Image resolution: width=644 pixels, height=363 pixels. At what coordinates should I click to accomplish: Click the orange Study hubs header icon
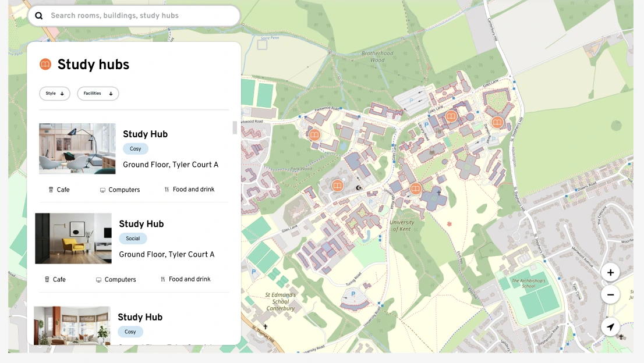click(45, 65)
